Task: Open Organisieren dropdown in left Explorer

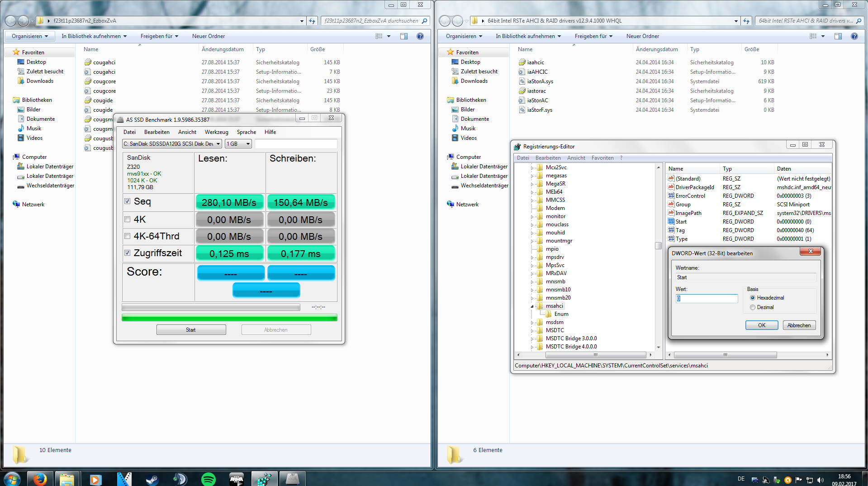Action: tap(30, 36)
